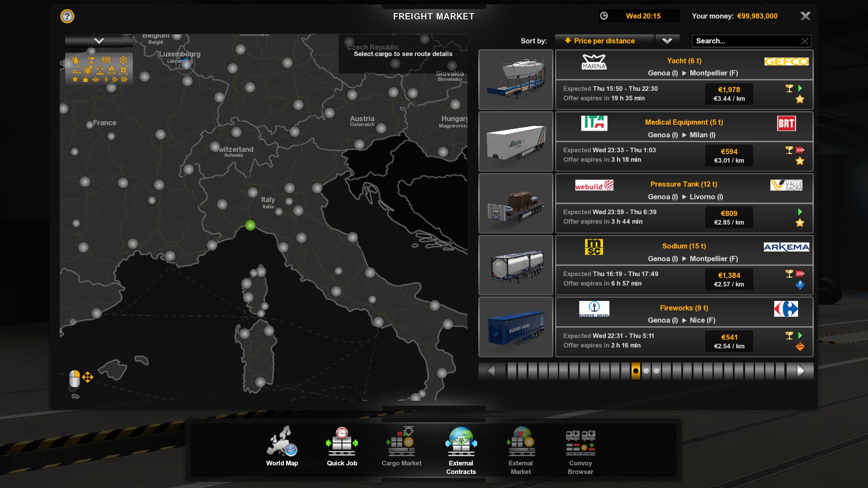The width and height of the screenshot is (868, 488).
Task: Click the Kuehne+Nagel company logo
Action: click(x=594, y=309)
